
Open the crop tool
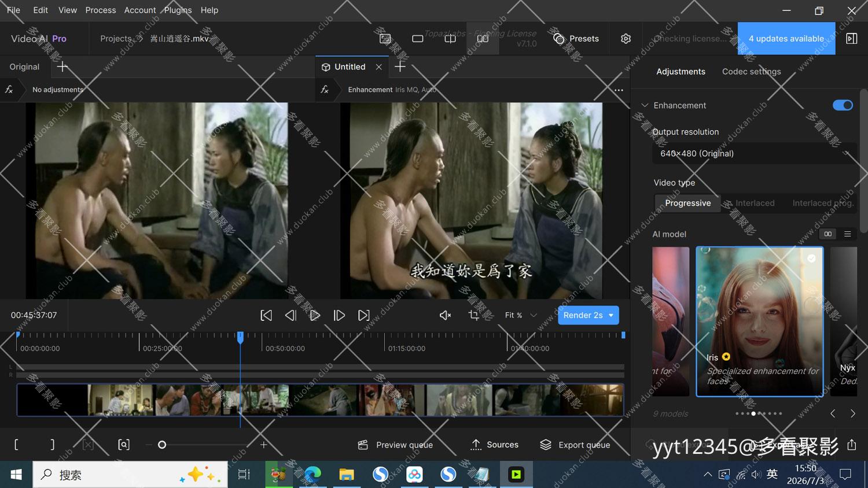tap(474, 315)
